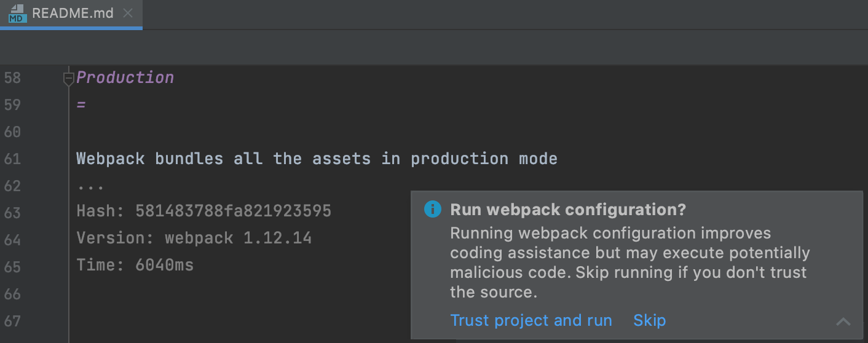The height and width of the screenshot is (343, 868).
Task: Place cursor on the Hash value line
Action: (x=203, y=212)
